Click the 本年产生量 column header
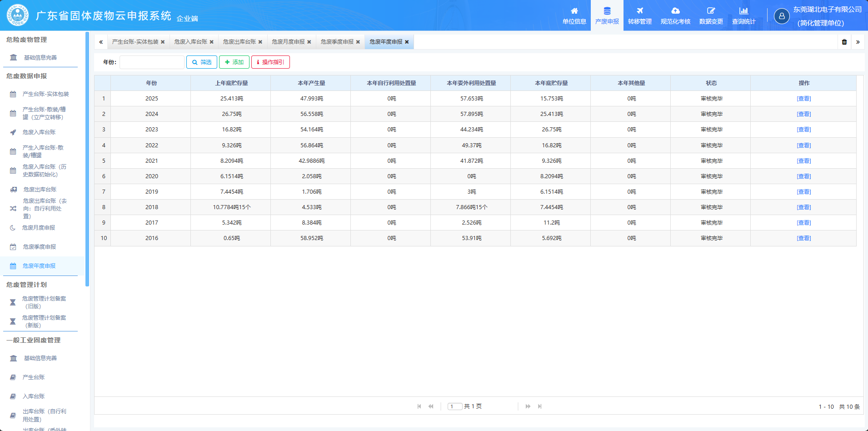868x431 pixels. (x=311, y=83)
